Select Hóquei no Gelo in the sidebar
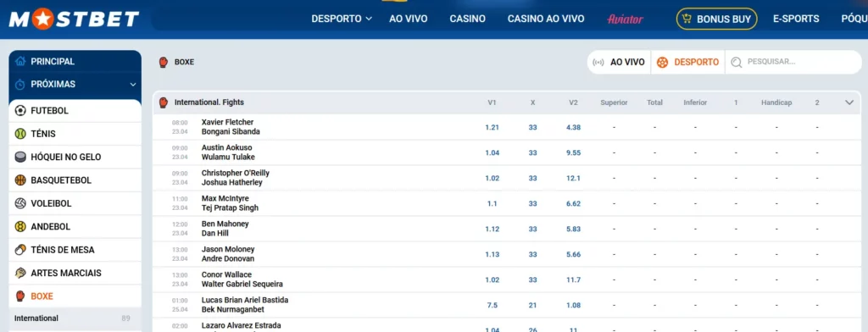The height and width of the screenshot is (332, 868). coord(75,158)
